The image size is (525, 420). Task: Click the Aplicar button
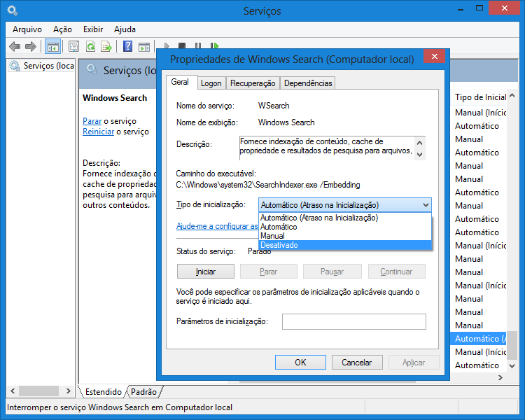coord(414,363)
